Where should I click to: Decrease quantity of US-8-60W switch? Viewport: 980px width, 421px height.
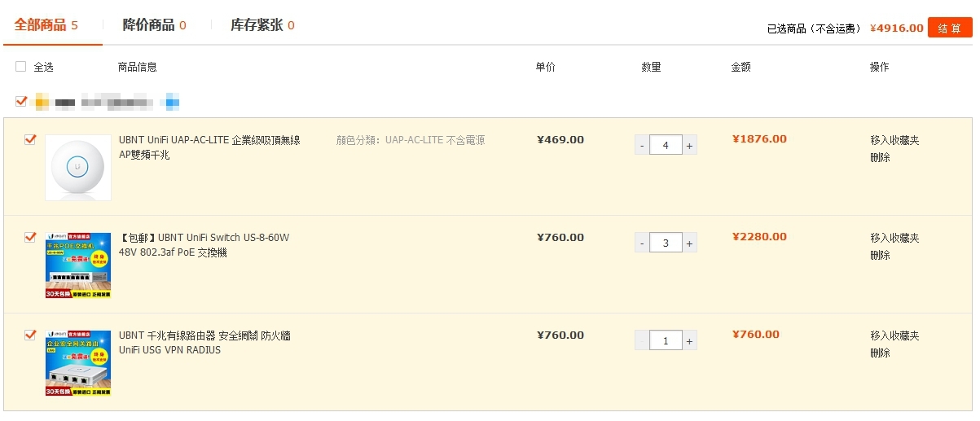(642, 243)
